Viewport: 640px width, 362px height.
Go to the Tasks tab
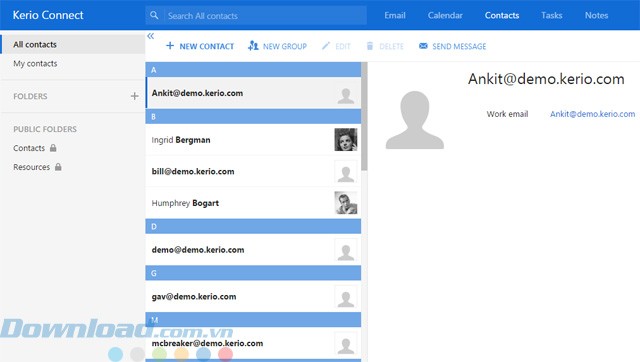[551, 16]
